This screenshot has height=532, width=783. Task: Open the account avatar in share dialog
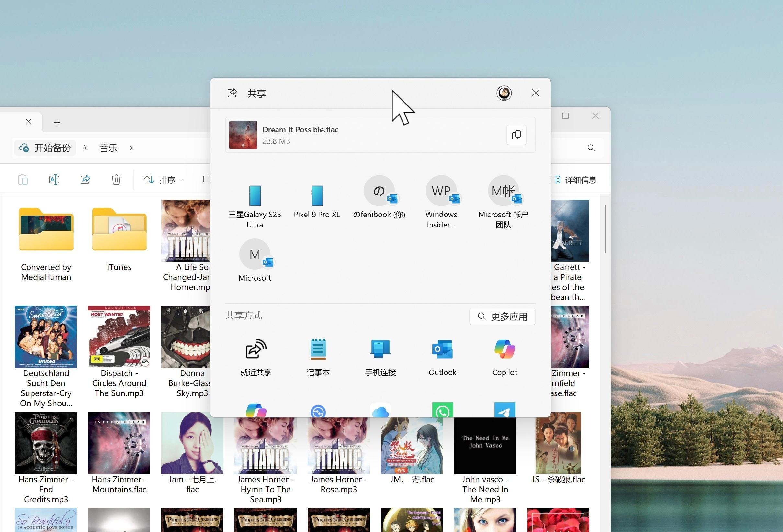click(x=504, y=93)
